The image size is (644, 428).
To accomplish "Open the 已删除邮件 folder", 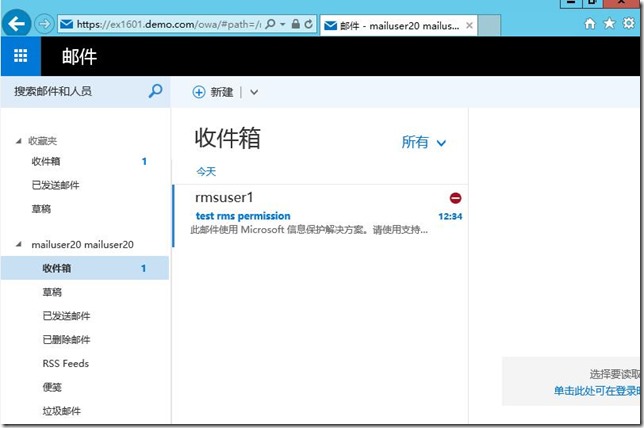I will pos(66,340).
